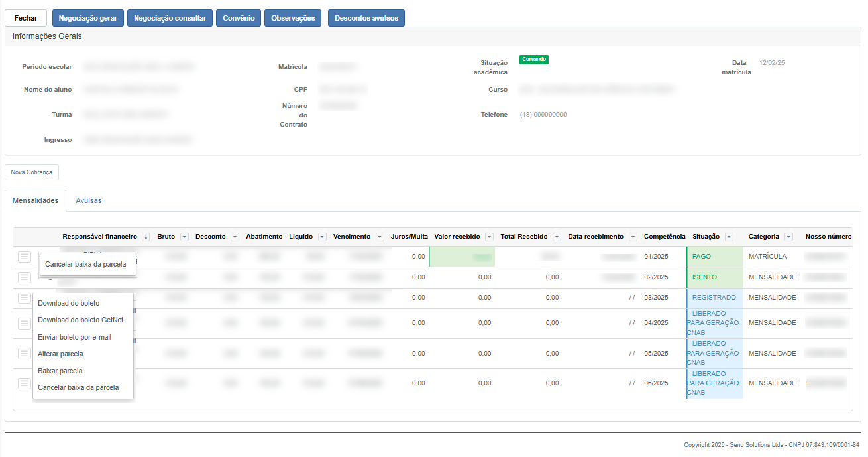This screenshot has width=868, height=457.
Task: Click the Responsável financeiro column header
Action: (99, 237)
